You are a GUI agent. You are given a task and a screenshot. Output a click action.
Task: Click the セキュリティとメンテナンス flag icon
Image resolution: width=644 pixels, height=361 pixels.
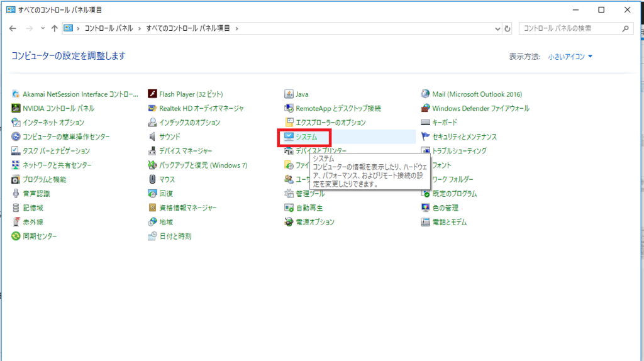click(426, 136)
